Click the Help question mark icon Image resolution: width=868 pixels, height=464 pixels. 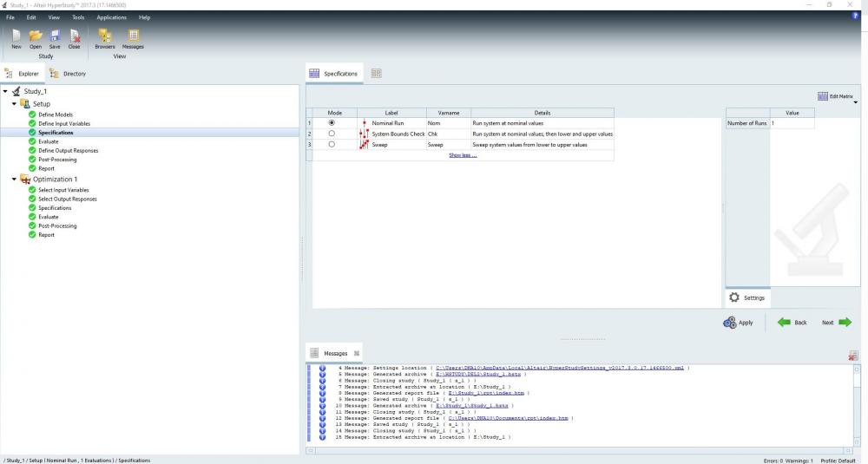pos(855,16)
